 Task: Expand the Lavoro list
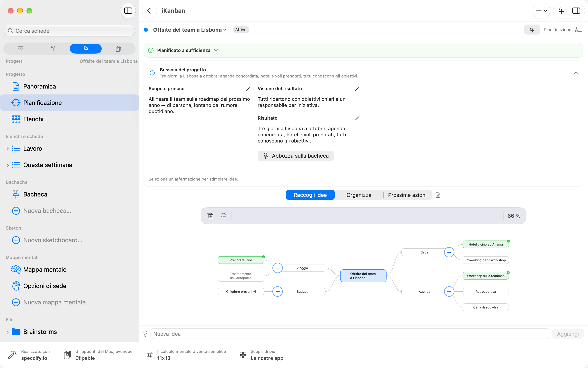tap(8, 149)
